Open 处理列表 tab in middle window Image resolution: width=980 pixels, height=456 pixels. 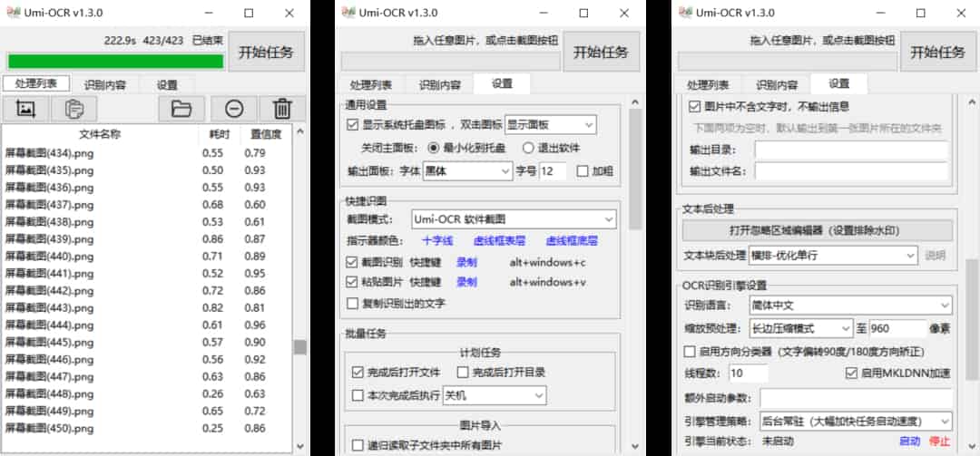pos(370,85)
